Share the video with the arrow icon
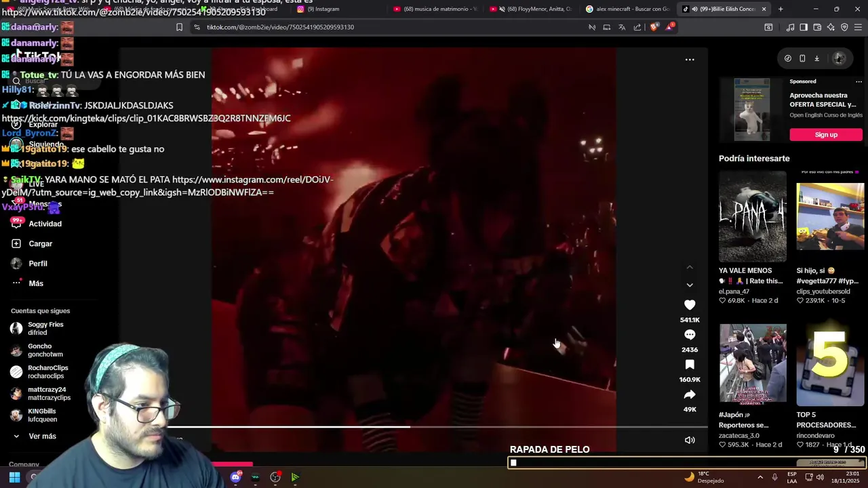Viewport: 868px width, 488px height. [x=690, y=394]
